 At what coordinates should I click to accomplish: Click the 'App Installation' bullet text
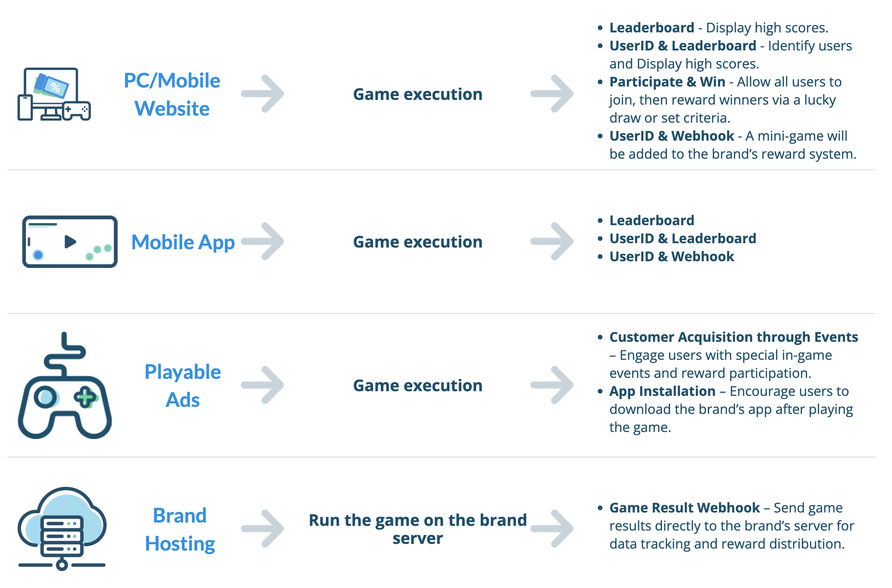pyautogui.click(x=662, y=392)
